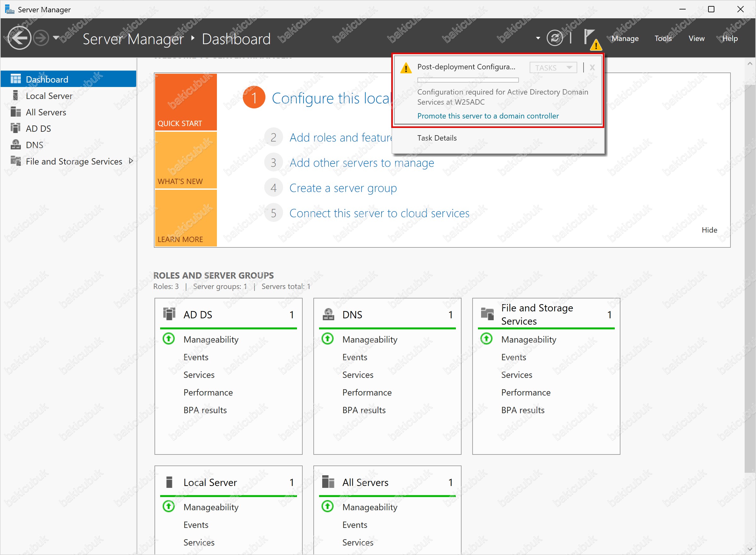Click All Servers Manageability green status icon
This screenshot has height=555, width=756.
pos(328,506)
